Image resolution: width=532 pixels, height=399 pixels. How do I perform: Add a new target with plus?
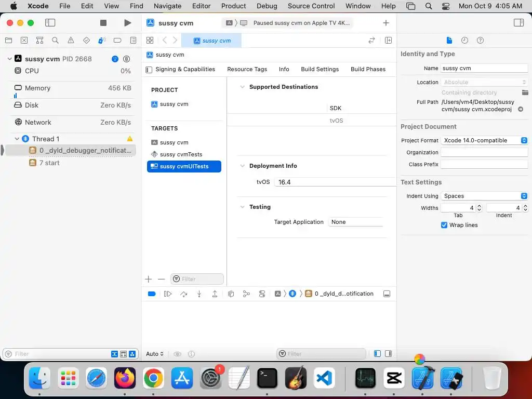[148, 279]
